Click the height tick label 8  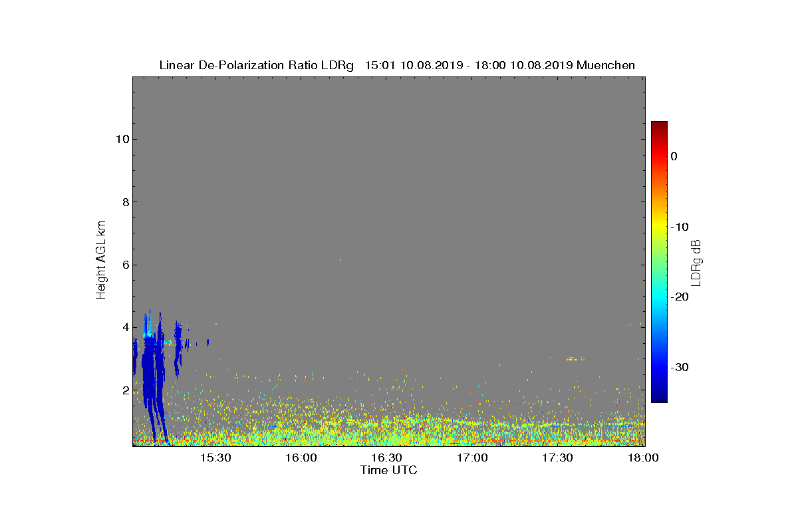coord(124,202)
